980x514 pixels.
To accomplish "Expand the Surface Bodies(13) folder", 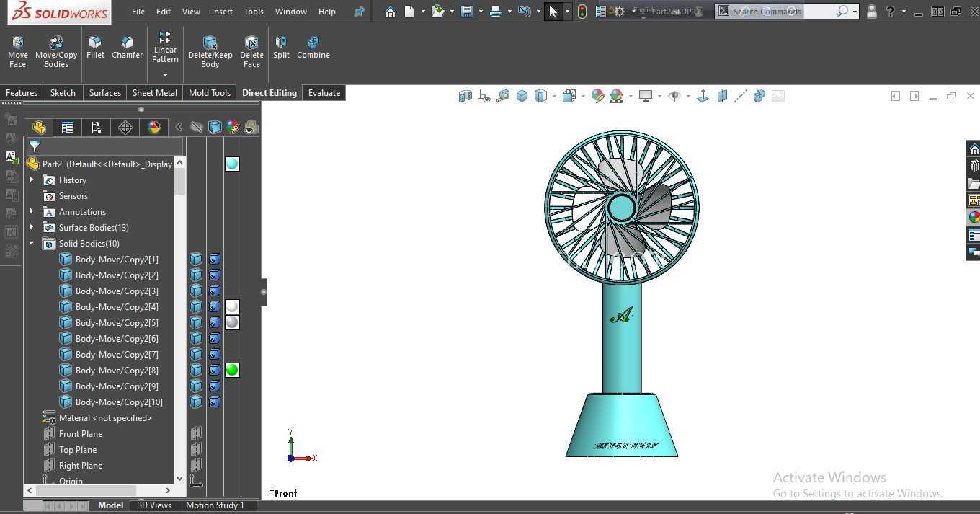I will pyautogui.click(x=32, y=228).
